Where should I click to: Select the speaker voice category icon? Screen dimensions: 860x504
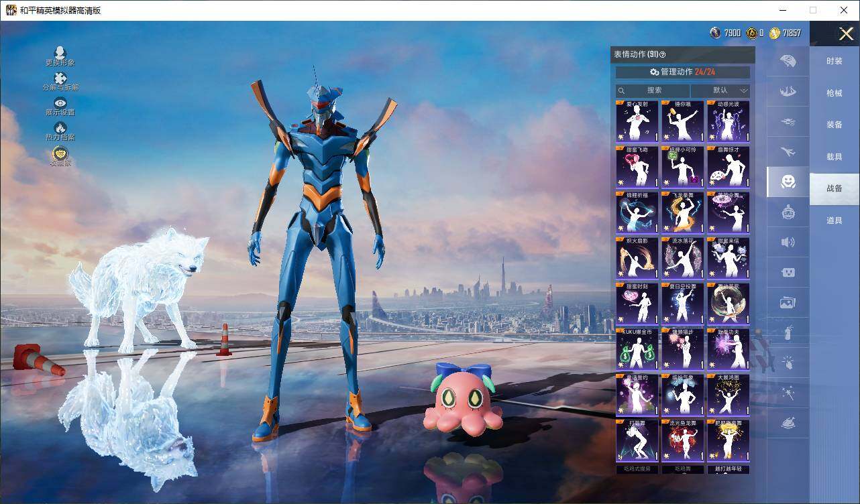click(x=788, y=242)
